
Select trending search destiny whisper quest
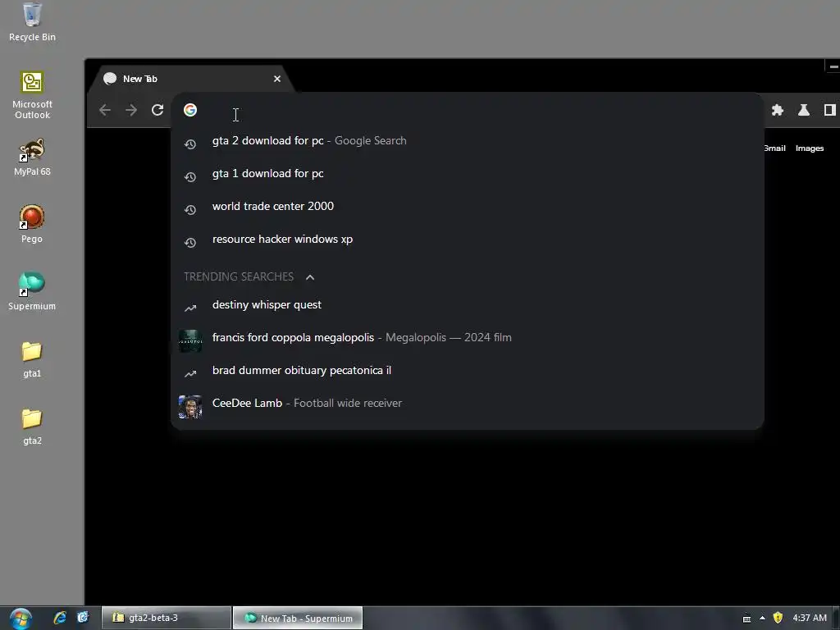click(x=467, y=305)
